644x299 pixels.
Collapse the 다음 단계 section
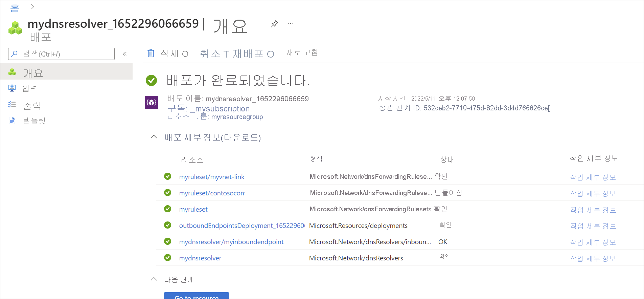point(154,279)
